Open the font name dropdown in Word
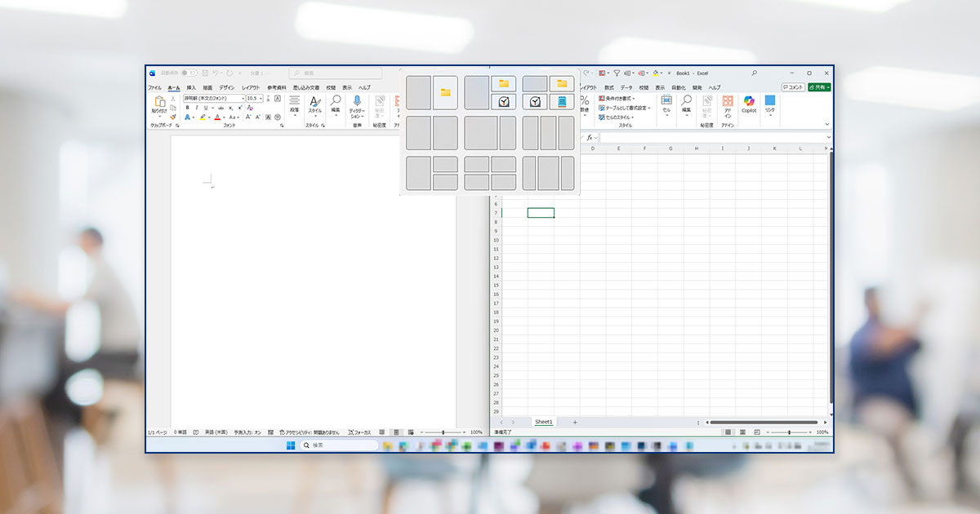980x514 pixels. 243,98
